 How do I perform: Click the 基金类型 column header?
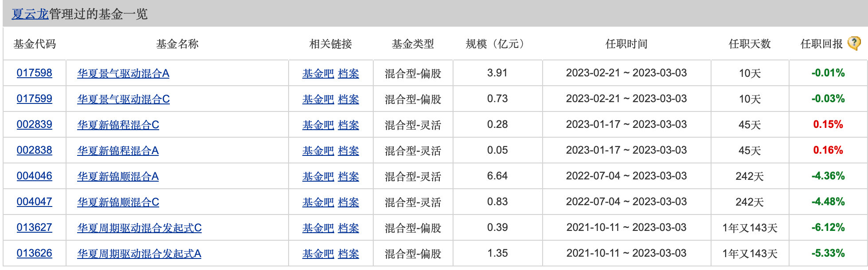[413, 44]
